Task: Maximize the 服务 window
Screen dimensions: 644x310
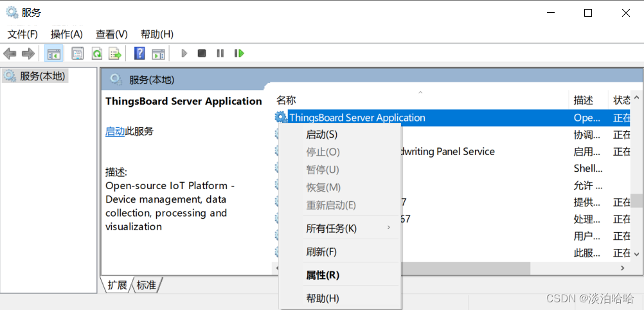Action: coord(588,13)
